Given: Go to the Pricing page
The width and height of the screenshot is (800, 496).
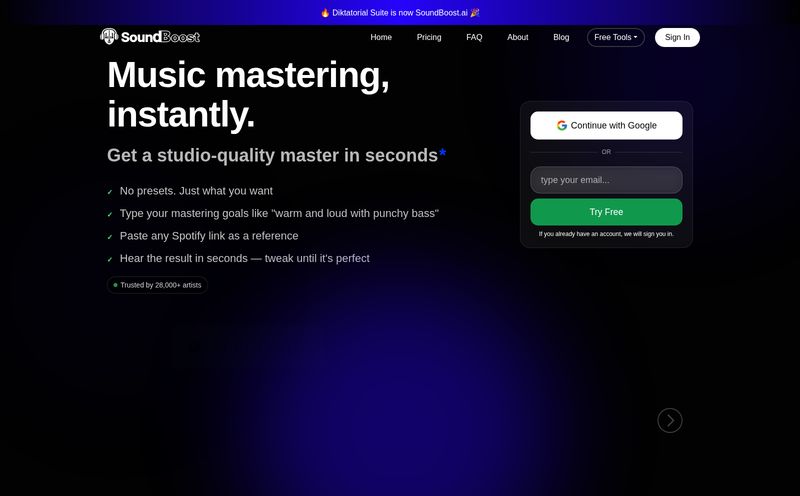Looking at the screenshot, I should pos(429,37).
